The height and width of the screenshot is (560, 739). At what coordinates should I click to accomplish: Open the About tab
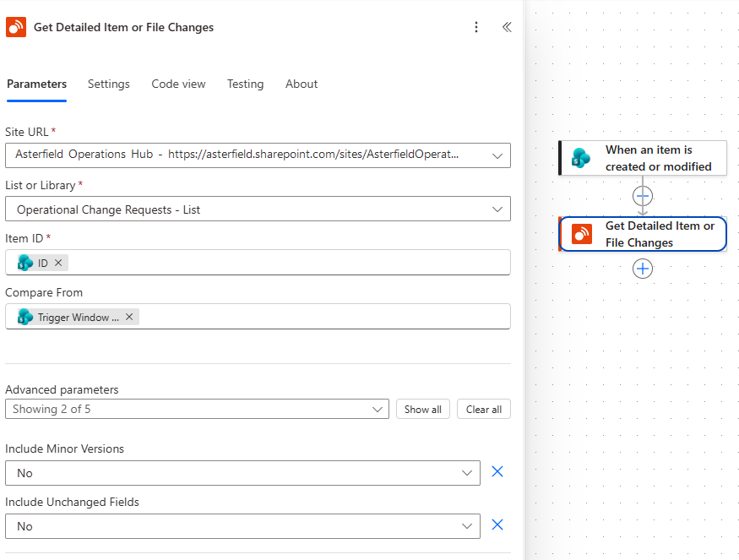[302, 84]
